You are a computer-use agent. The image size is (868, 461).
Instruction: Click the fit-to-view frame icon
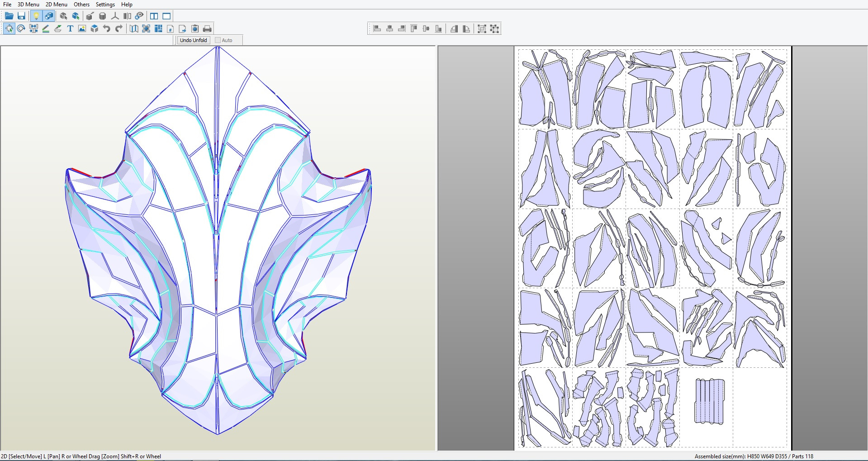[x=146, y=29]
